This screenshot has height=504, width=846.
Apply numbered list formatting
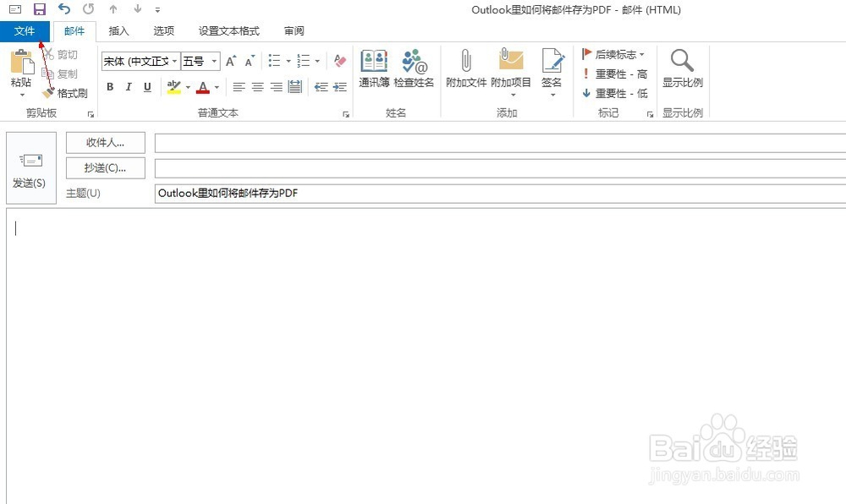click(304, 61)
